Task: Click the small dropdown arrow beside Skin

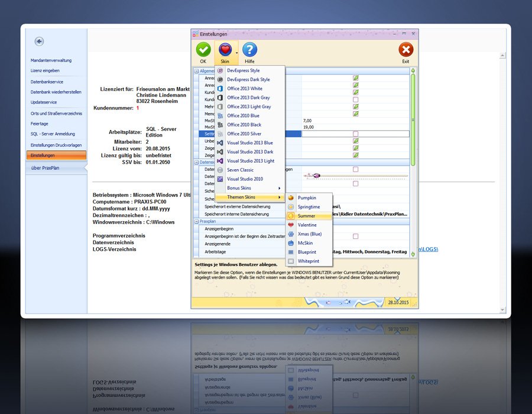Action: tap(236, 53)
